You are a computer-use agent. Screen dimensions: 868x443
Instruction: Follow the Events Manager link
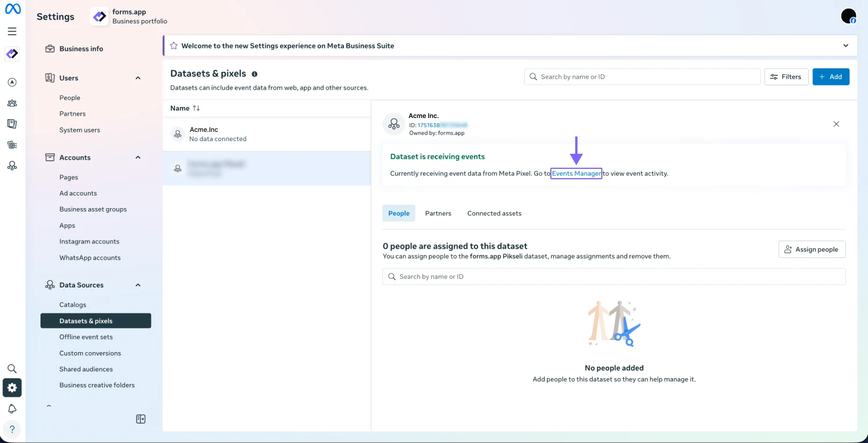576,173
